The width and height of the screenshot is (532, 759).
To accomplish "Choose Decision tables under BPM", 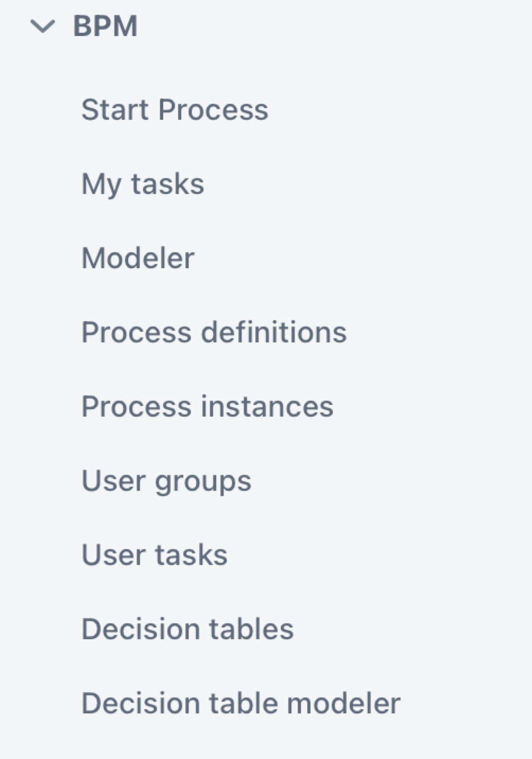I will click(187, 629).
